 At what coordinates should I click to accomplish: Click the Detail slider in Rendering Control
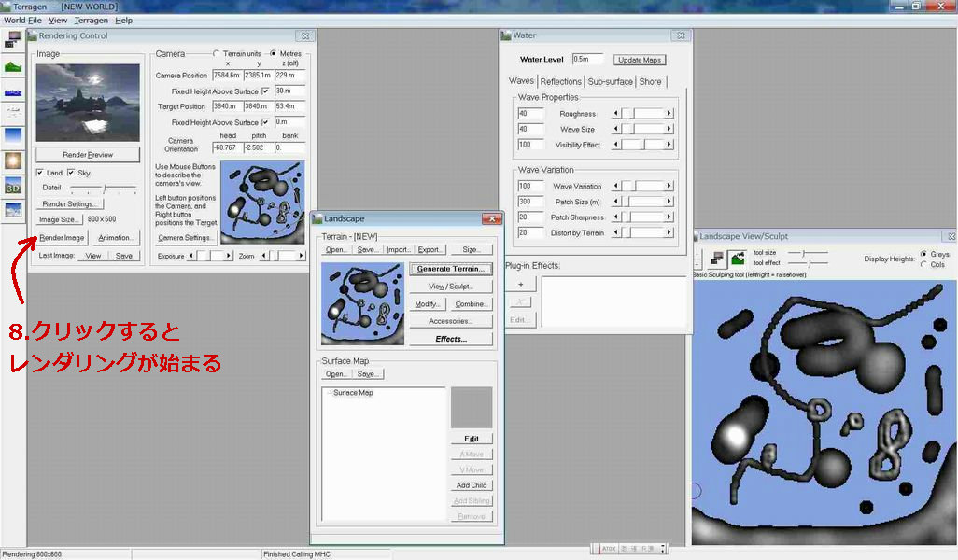[x=104, y=189]
